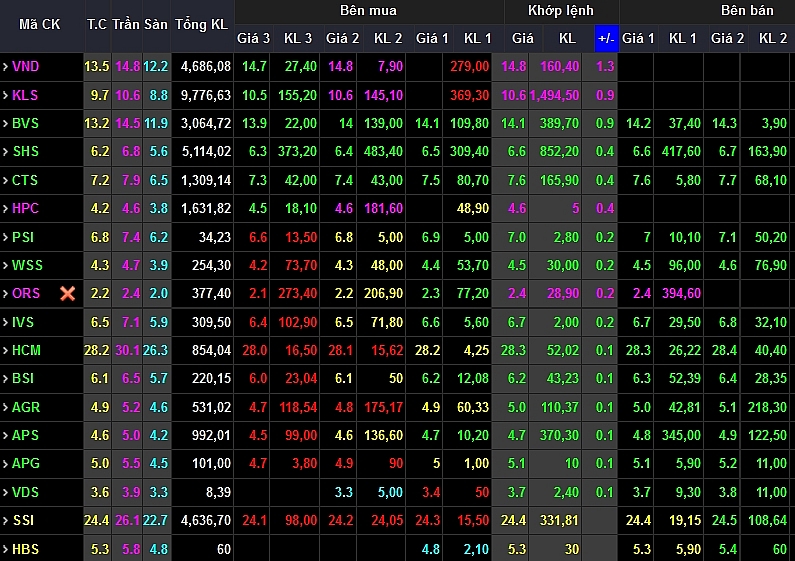Screen dimensions: 795x561
Task: Expand the SHS row arrow
Action: (5, 152)
